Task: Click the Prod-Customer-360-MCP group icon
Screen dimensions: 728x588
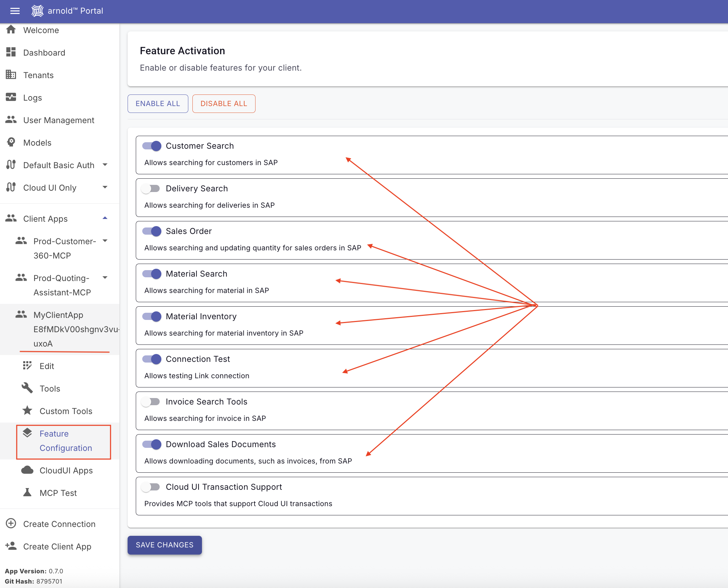Action: pos(21,241)
